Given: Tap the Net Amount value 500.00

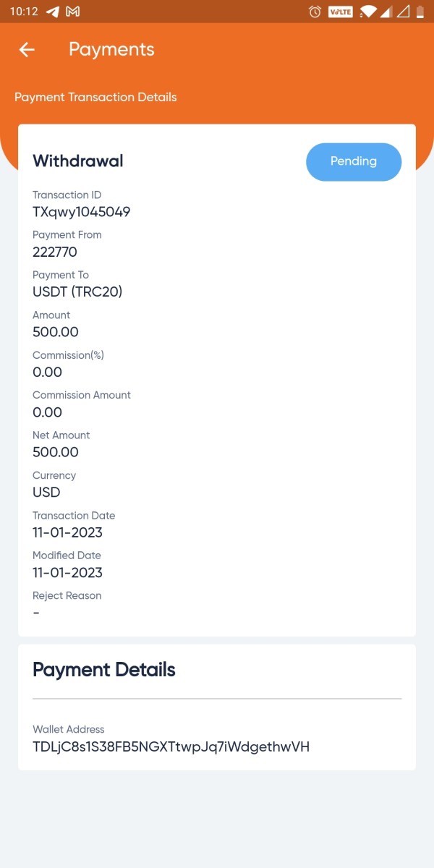Looking at the screenshot, I should (x=56, y=452).
